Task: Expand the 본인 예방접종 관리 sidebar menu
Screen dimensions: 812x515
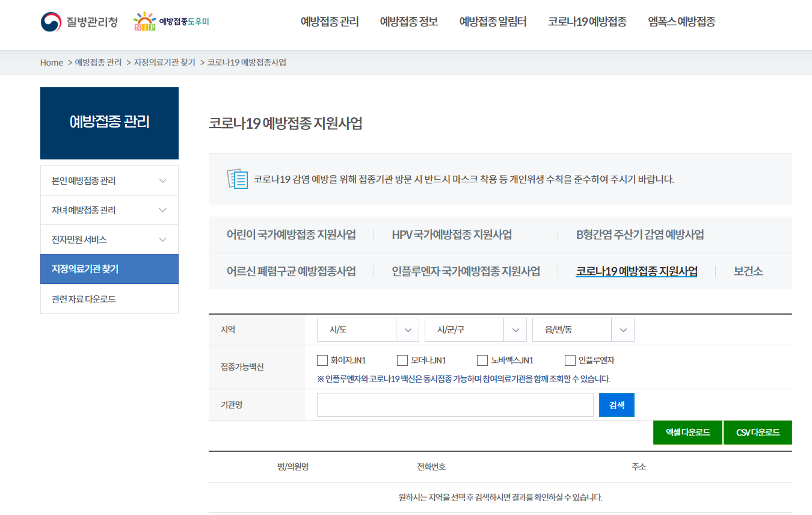Action: 109,180
